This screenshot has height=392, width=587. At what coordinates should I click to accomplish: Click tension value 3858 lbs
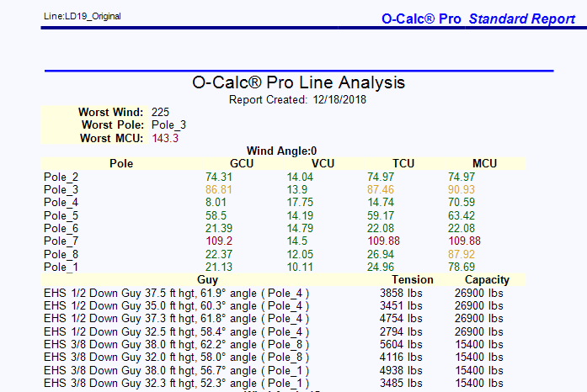(x=401, y=294)
